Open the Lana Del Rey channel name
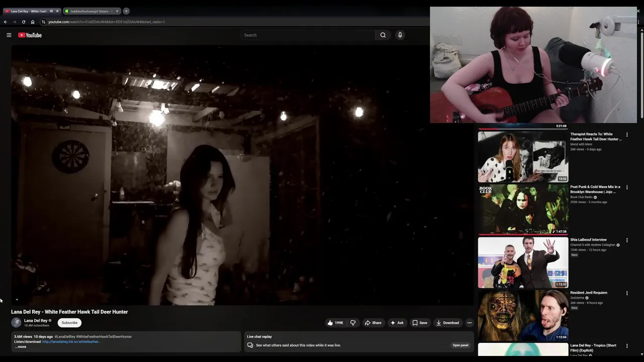644x362 pixels. [x=36, y=320]
